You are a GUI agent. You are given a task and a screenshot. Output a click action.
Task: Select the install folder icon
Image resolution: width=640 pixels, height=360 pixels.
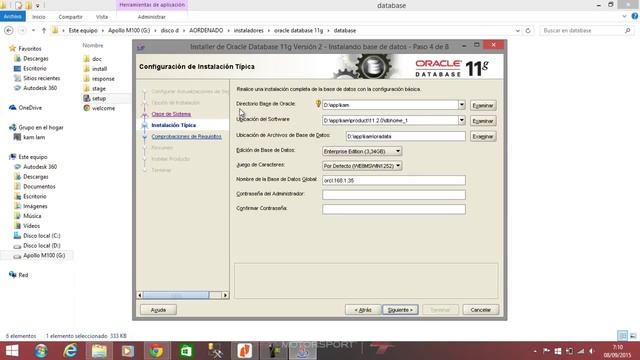point(87,69)
